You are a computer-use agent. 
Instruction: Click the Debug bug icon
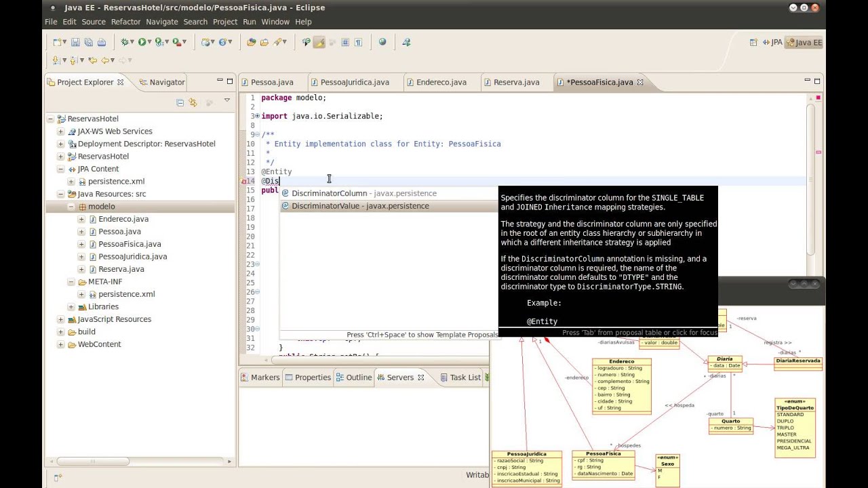coord(125,42)
